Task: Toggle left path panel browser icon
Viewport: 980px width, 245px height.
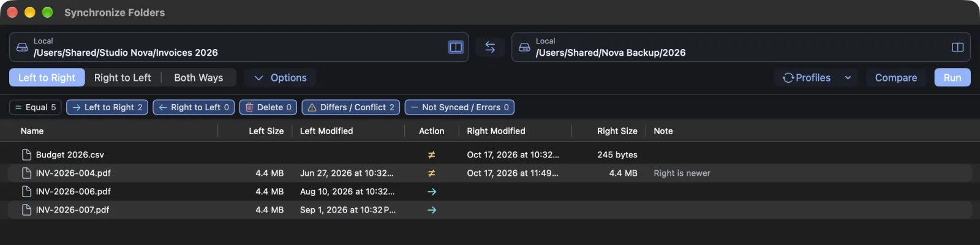Action: [456, 47]
